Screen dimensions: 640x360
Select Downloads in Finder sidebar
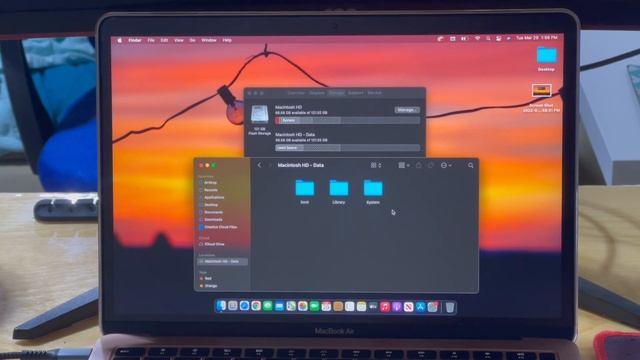213,220
